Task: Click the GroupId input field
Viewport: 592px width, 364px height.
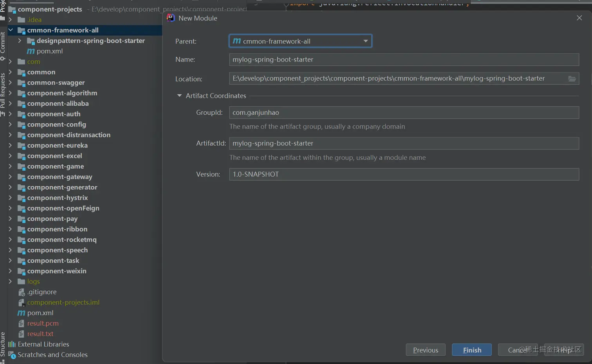Action: [404, 113]
